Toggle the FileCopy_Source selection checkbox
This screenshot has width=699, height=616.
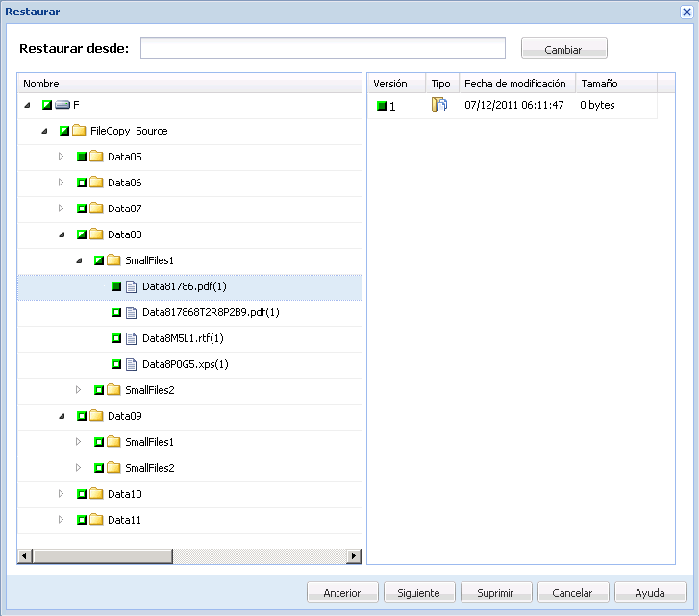coord(64,131)
